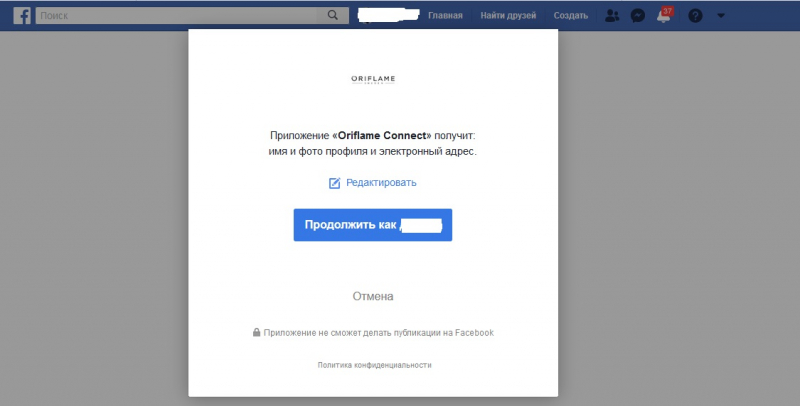Screen dimensions: 800x406
Task: Open the notifications bell icon
Action: tap(664, 16)
